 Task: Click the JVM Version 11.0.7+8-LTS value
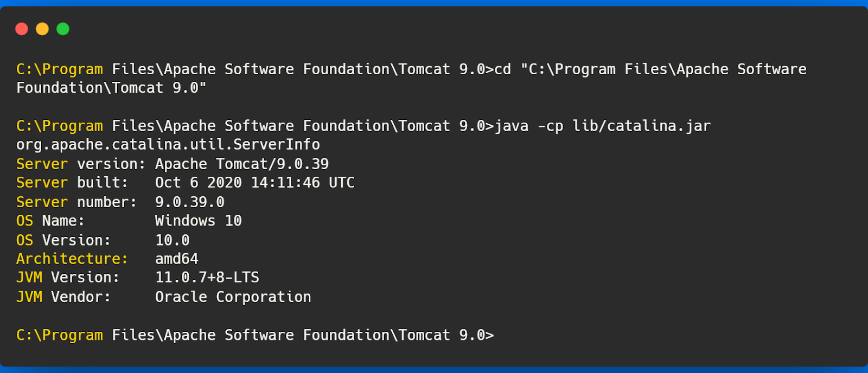[207, 278]
